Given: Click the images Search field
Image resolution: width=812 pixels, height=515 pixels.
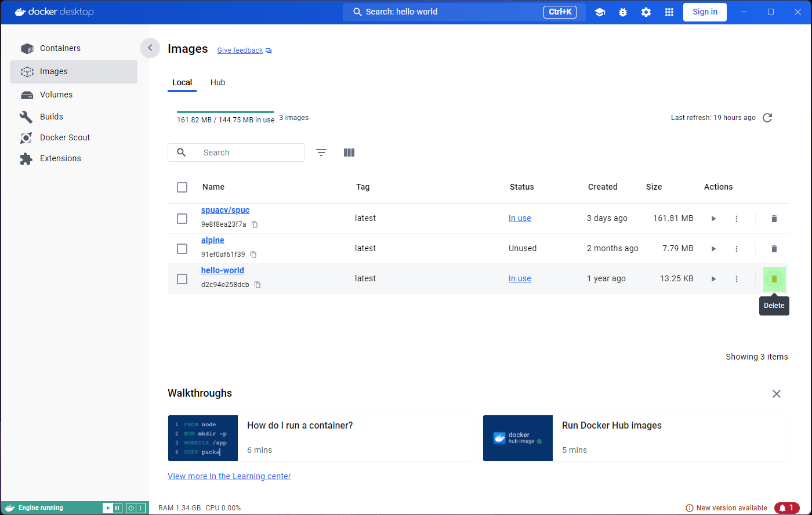Looking at the screenshot, I should coord(236,153).
